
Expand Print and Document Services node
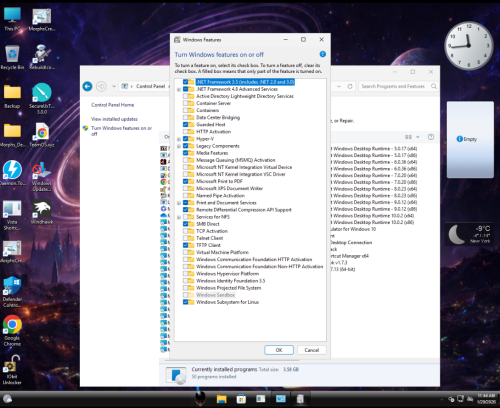pyautogui.click(x=179, y=203)
